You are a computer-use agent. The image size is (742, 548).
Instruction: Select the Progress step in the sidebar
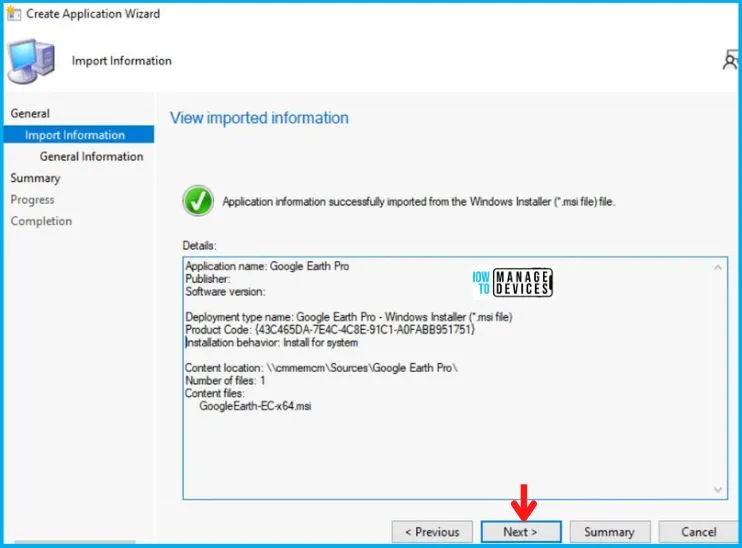[x=32, y=200]
